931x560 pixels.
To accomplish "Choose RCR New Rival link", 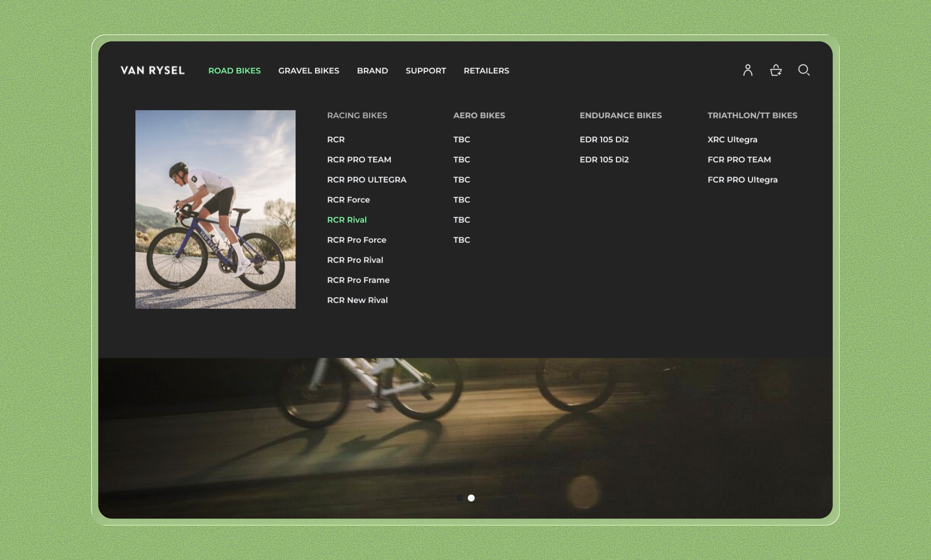I will (x=357, y=300).
